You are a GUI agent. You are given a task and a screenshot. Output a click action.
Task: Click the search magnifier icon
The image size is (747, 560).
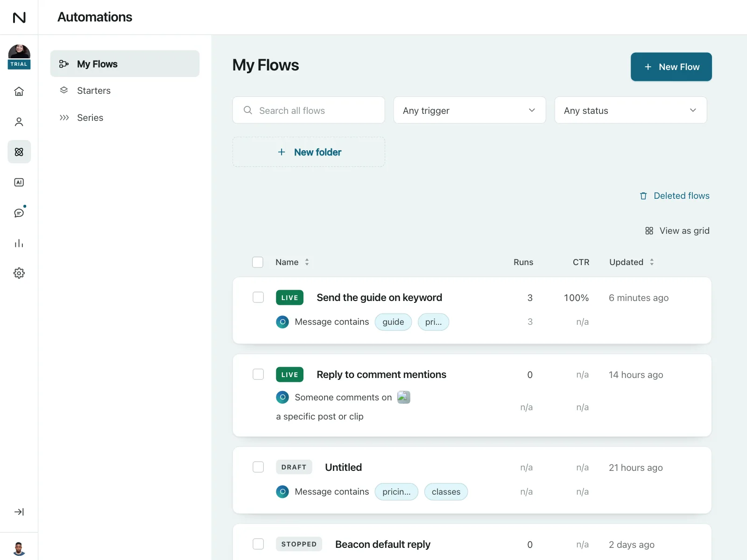(248, 110)
